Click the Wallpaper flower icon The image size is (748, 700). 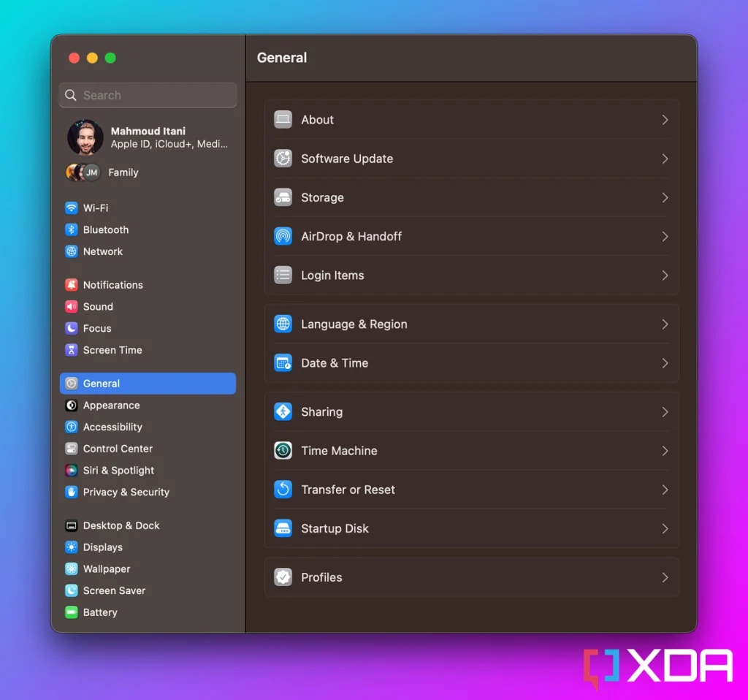click(x=71, y=568)
